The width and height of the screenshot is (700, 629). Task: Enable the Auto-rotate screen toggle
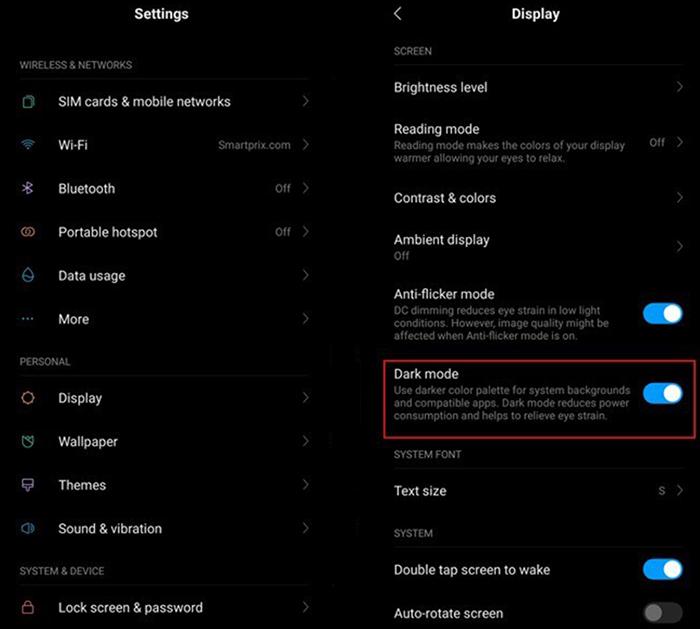(x=662, y=613)
